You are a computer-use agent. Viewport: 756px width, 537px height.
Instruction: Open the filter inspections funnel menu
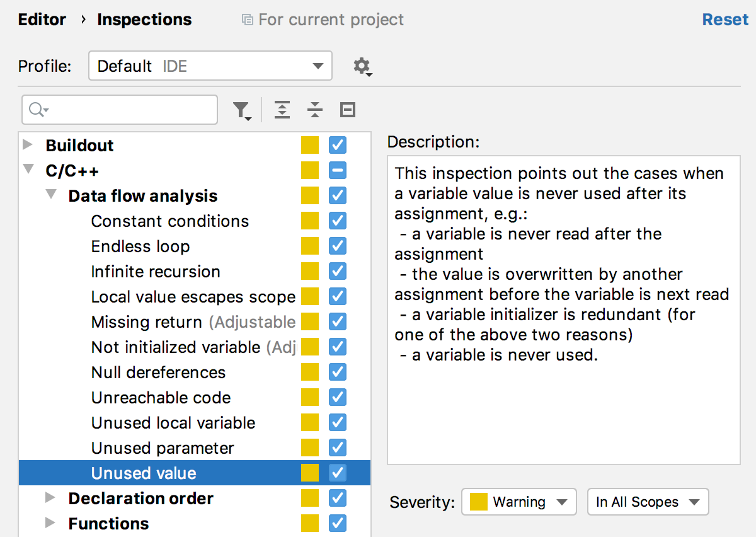(x=242, y=110)
